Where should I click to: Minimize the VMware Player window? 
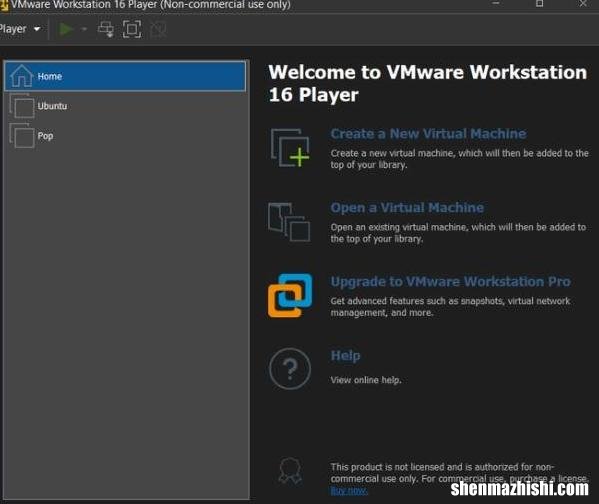tap(496, 4)
